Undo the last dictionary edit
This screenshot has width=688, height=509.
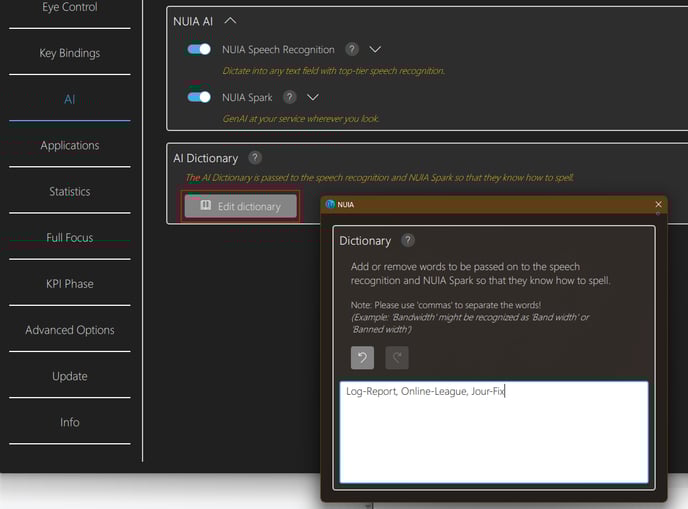pyautogui.click(x=362, y=358)
